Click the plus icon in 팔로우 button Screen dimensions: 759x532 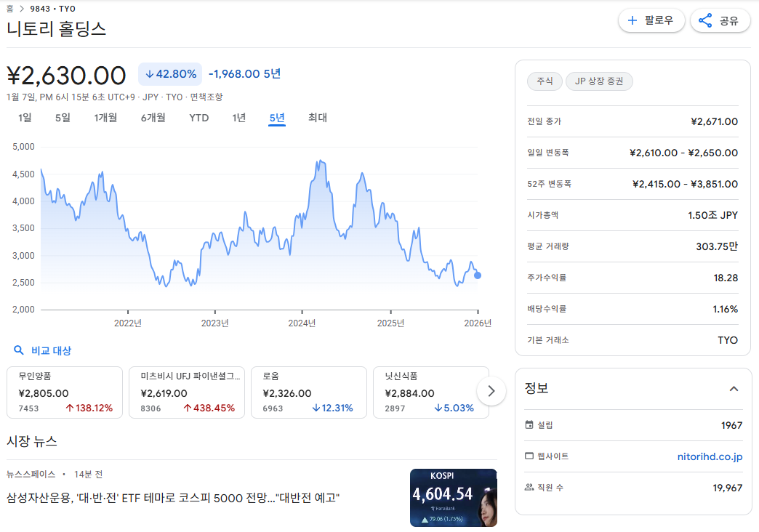(632, 20)
